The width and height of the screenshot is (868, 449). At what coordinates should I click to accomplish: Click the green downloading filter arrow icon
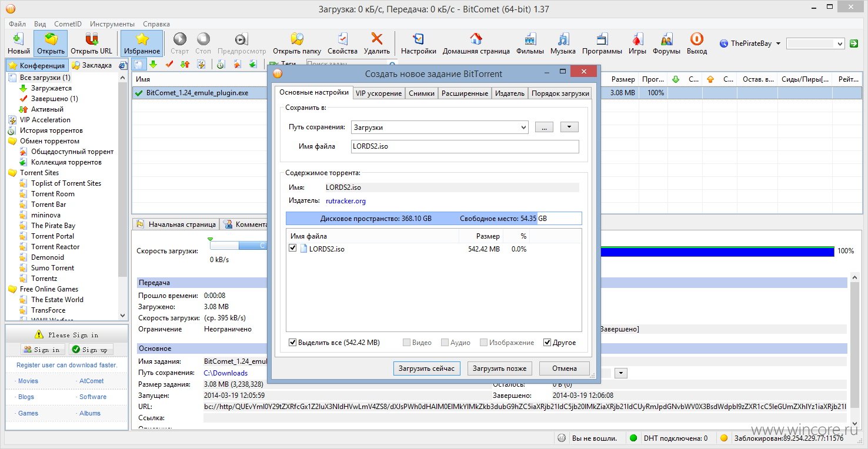(153, 64)
